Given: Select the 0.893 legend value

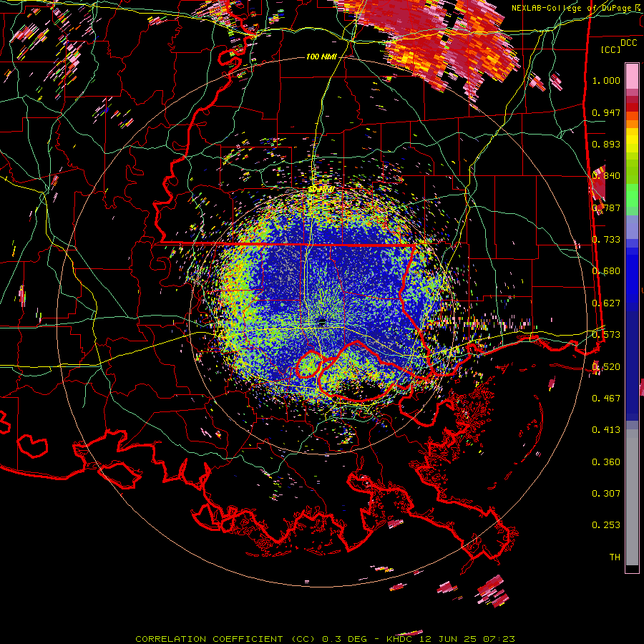Looking at the screenshot, I should pos(606,144).
